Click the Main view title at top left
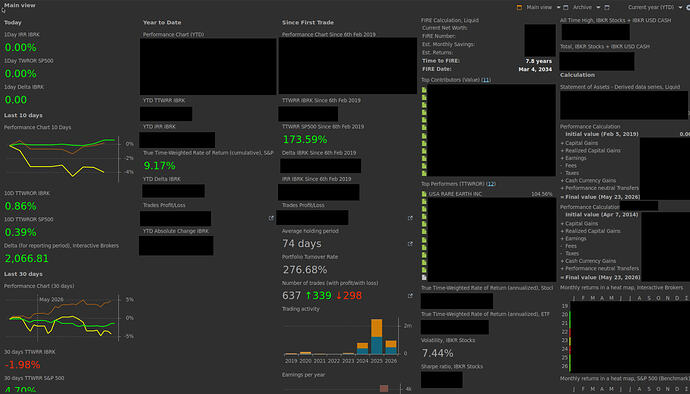This screenshot has height=394, width=690. (x=20, y=6)
